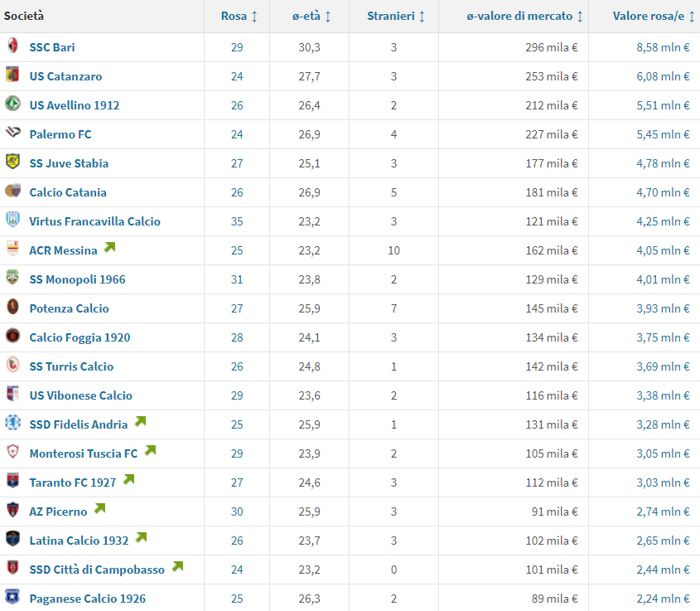Image resolution: width=700 pixels, height=611 pixels.
Task: Open the SSC Bari club page
Action: [x=52, y=47]
